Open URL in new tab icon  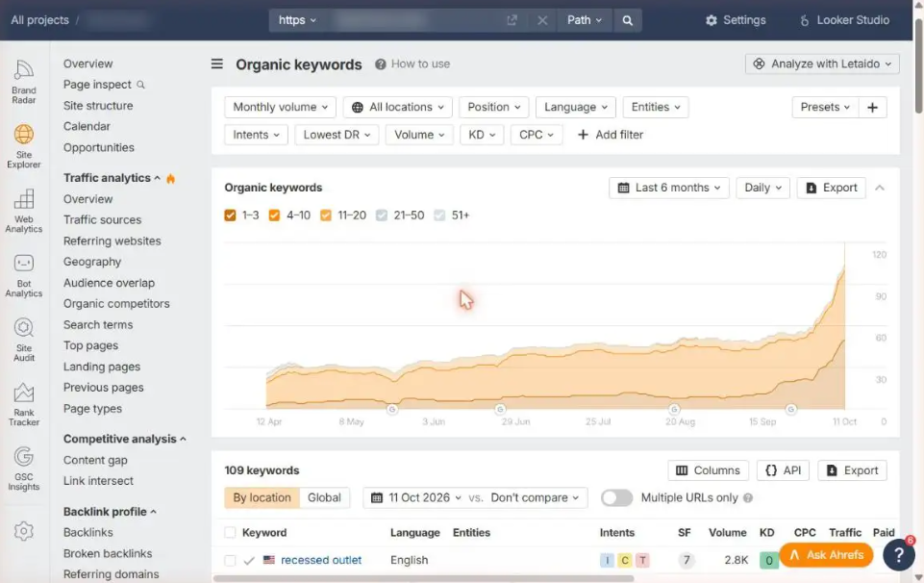512,20
